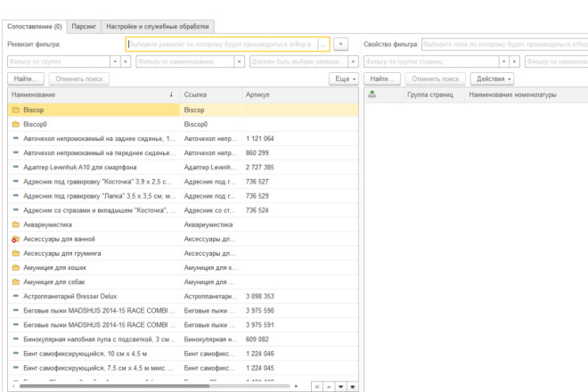Move down one row arrow button
This screenshot has width=588, height=392.
pyautogui.click(x=341, y=387)
